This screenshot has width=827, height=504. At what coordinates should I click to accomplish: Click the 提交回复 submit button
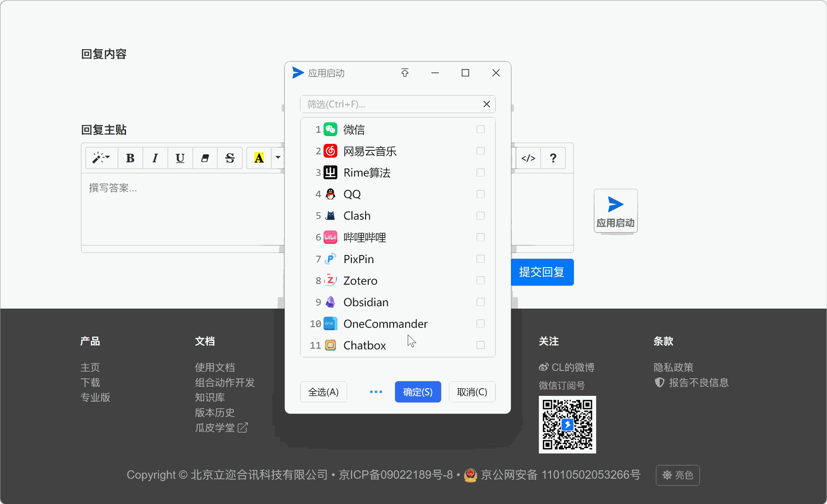tap(542, 272)
